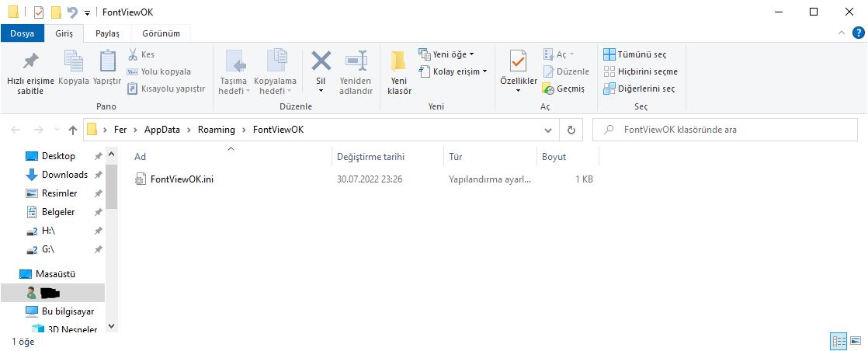Open the G:\ drive shortcut
The image size is (868, 351).
tap(48, 249)
